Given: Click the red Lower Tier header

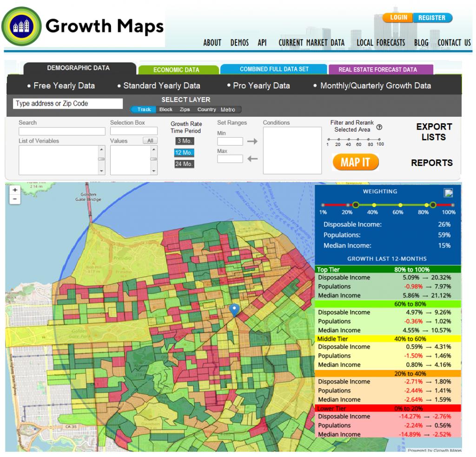Looking at the screenshot, I should 388,408.
